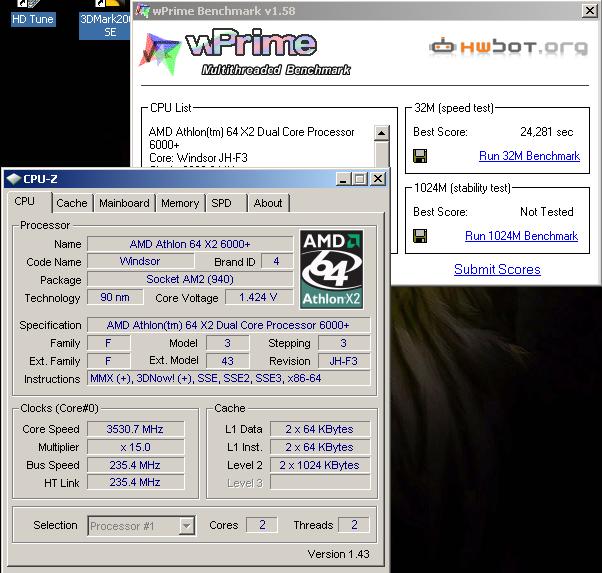Click the Threads value 2
The width and height of the screenshot is (602, 573).
click(x=354, y=525)
